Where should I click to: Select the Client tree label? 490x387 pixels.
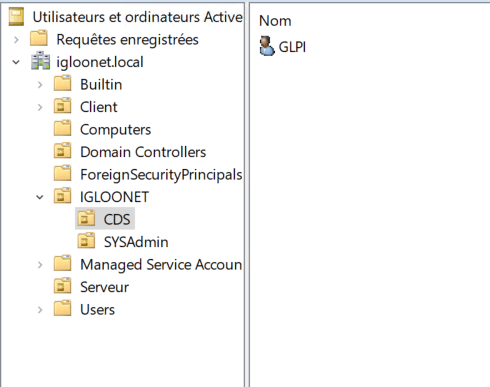(99, 107)
